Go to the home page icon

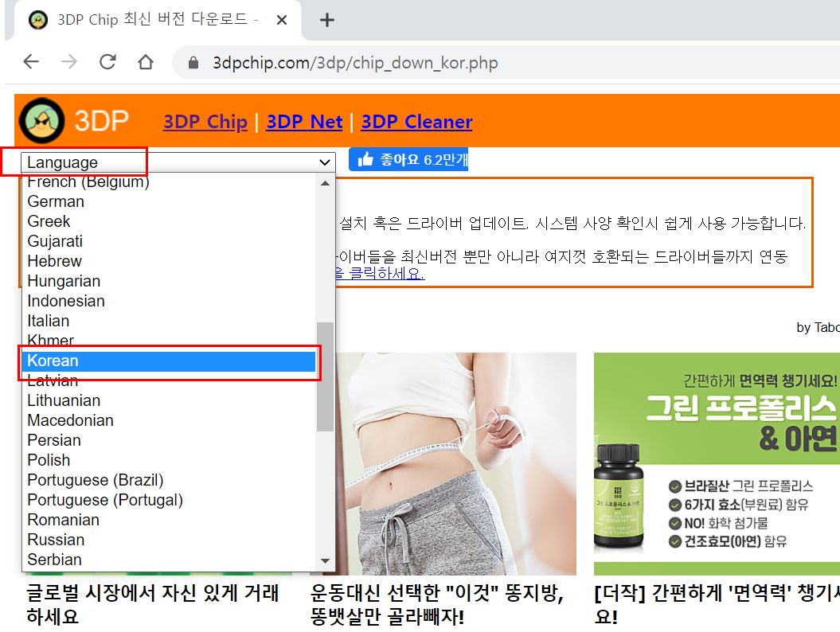pos(146,62)
